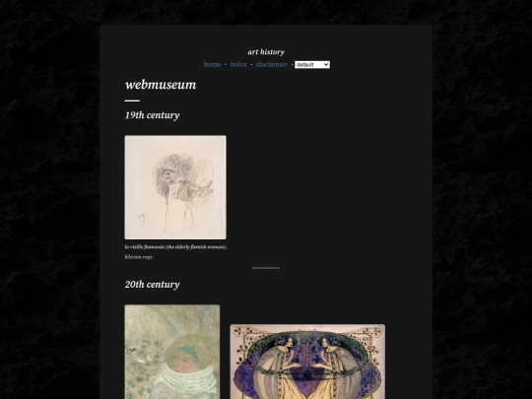
Task: Click the bullet separator between home and index
Action: point(226,64)
